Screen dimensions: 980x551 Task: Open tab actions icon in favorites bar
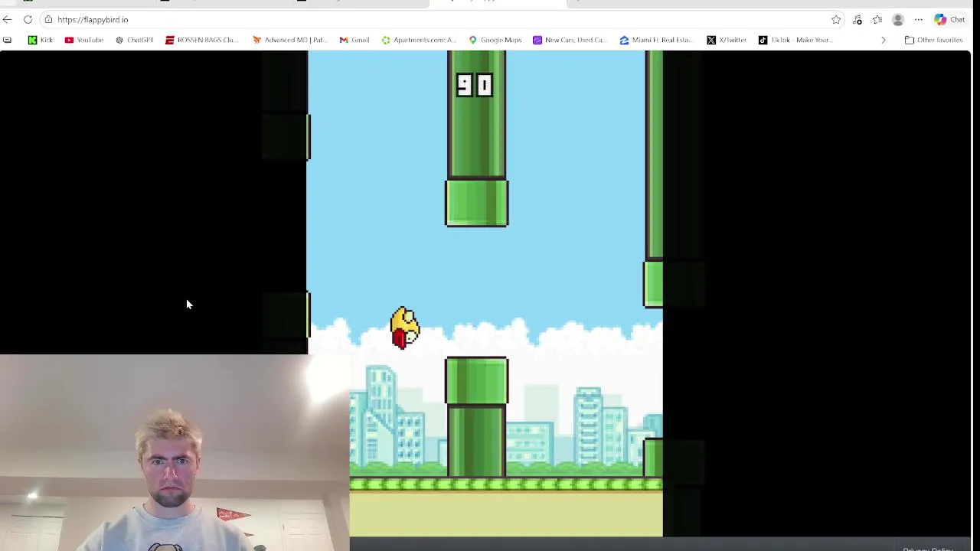(8, 40)
